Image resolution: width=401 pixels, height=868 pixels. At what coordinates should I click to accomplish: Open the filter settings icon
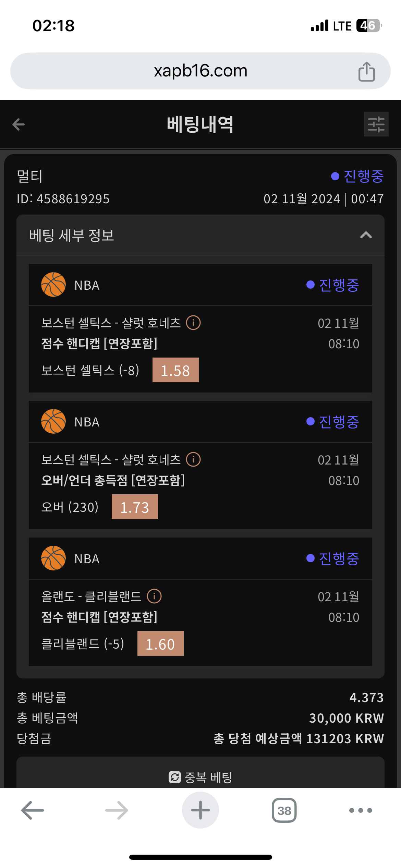(376, 124)
